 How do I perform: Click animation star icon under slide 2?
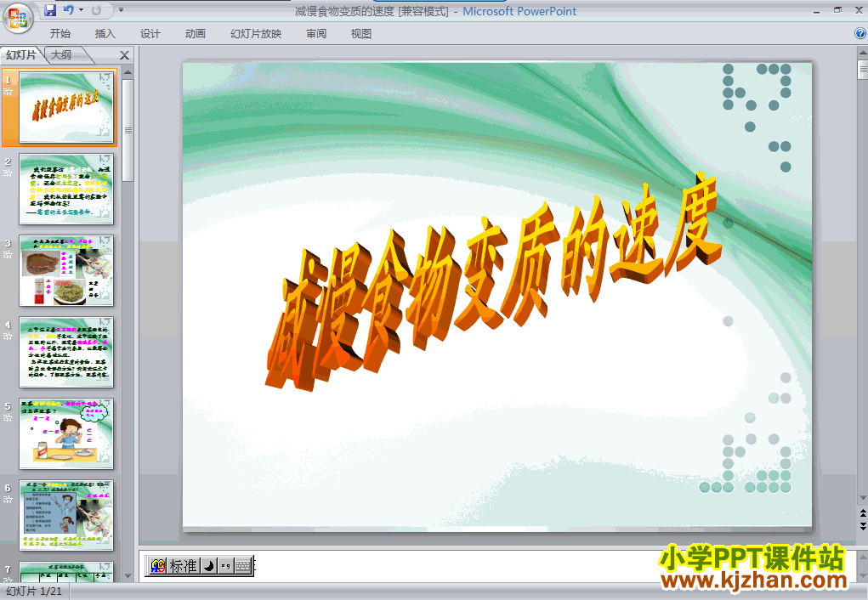(8, 173)
